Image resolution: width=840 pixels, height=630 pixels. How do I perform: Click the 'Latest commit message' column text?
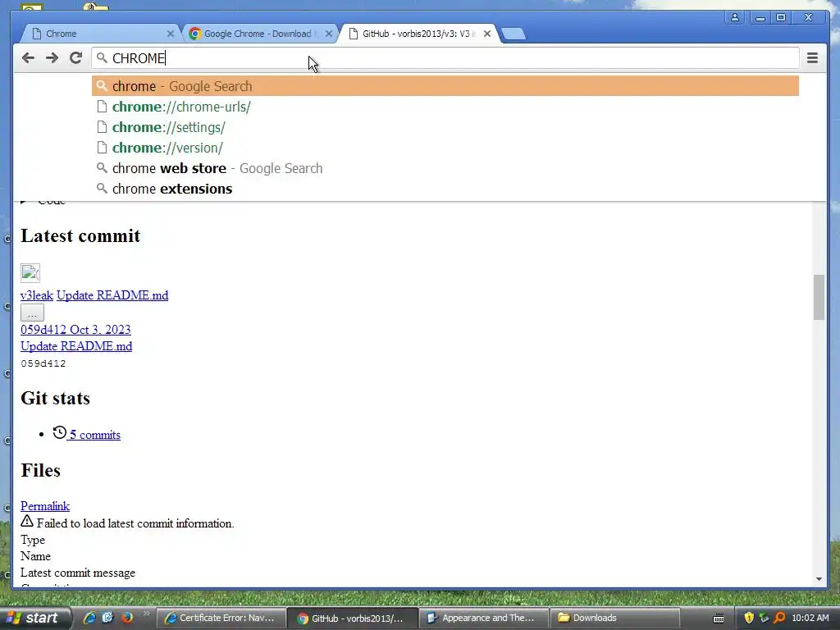pos(78,573)
